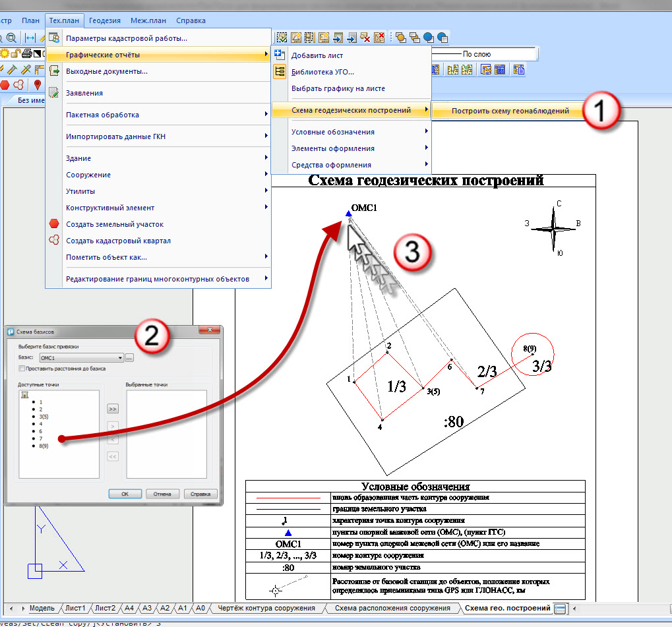
Task: Open the Справка menu in the menu bar
Action: point(191,20)
